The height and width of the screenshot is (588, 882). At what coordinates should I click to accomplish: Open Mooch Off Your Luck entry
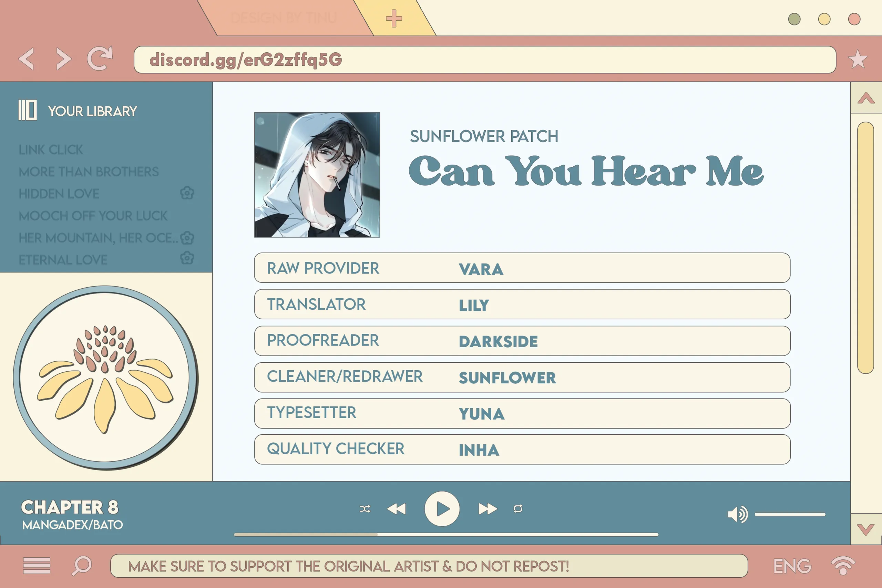(x=93, y=216)
